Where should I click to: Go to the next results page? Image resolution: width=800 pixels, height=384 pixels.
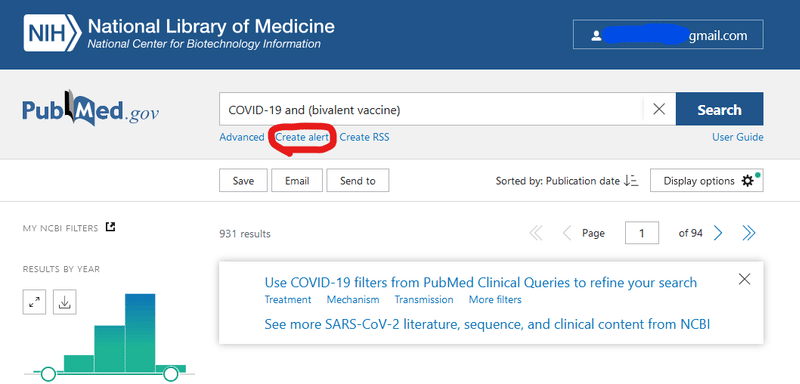(x=718, y=233)
